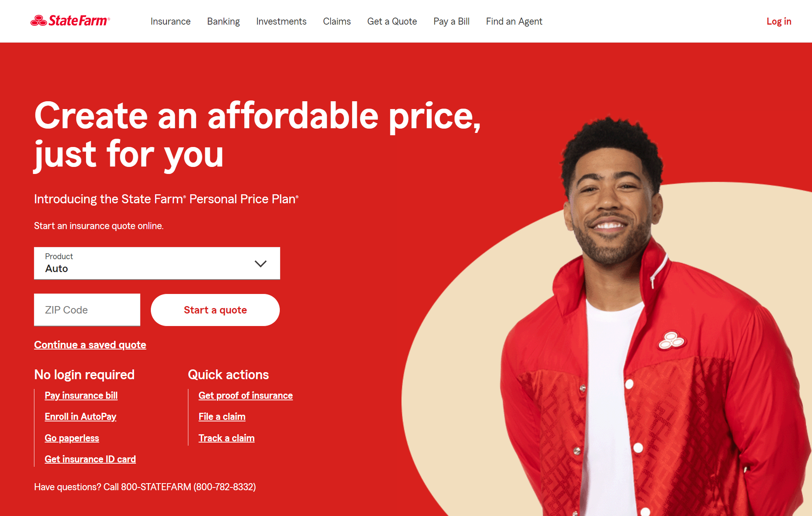Click Get proof of insurance link
This screenshot has width=812, height=516.
point(245,395)
